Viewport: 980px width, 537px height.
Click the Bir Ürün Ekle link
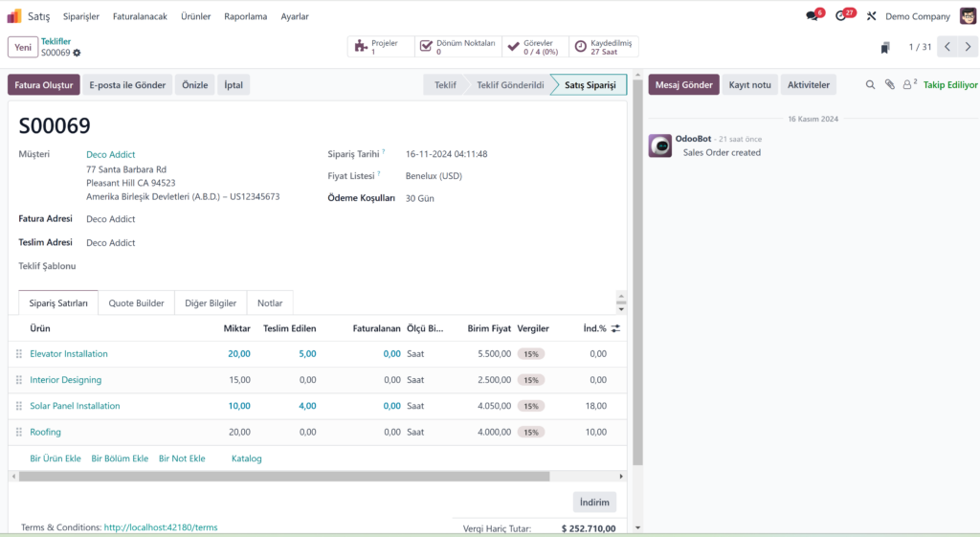(x=56, y=459)
